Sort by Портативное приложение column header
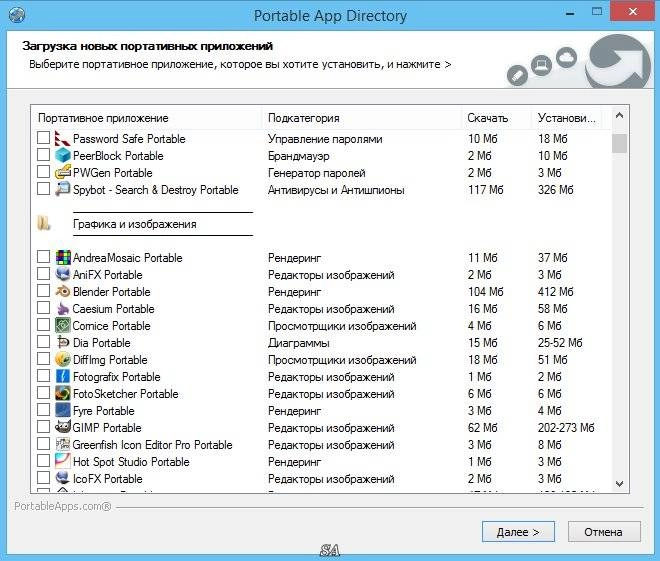Screen dimensions: 660x561 point(146,118)
